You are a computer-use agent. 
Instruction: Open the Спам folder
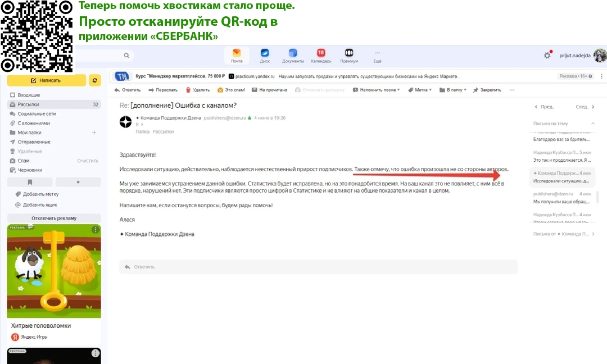pyautogui.click(x=23, y=161)
